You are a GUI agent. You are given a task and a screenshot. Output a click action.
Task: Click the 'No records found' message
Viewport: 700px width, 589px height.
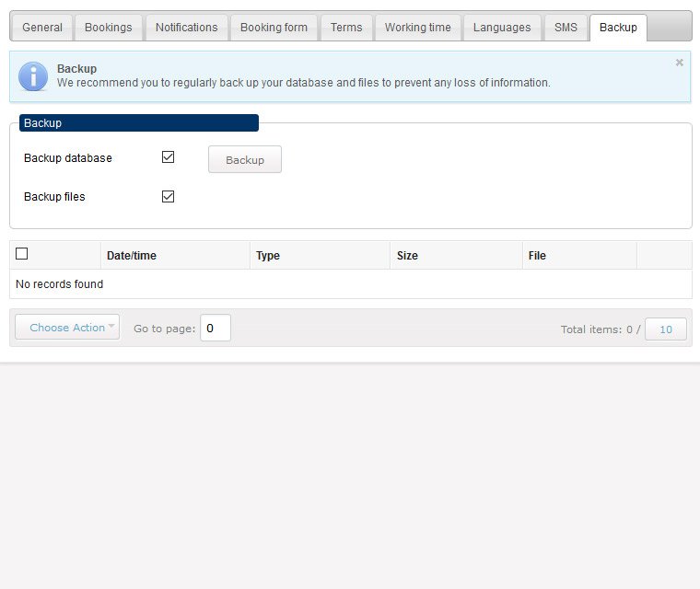59,284
